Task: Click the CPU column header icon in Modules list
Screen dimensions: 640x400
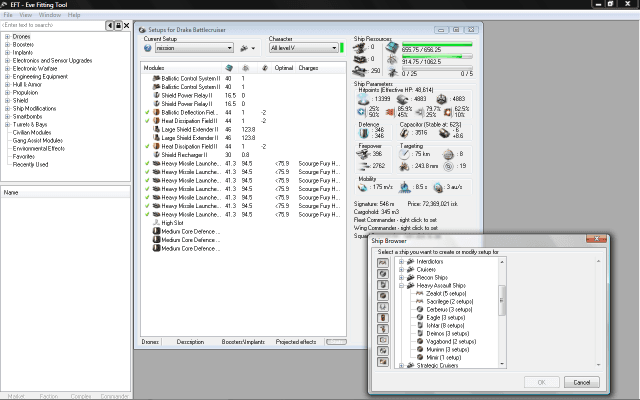Action: coord(229,68)
